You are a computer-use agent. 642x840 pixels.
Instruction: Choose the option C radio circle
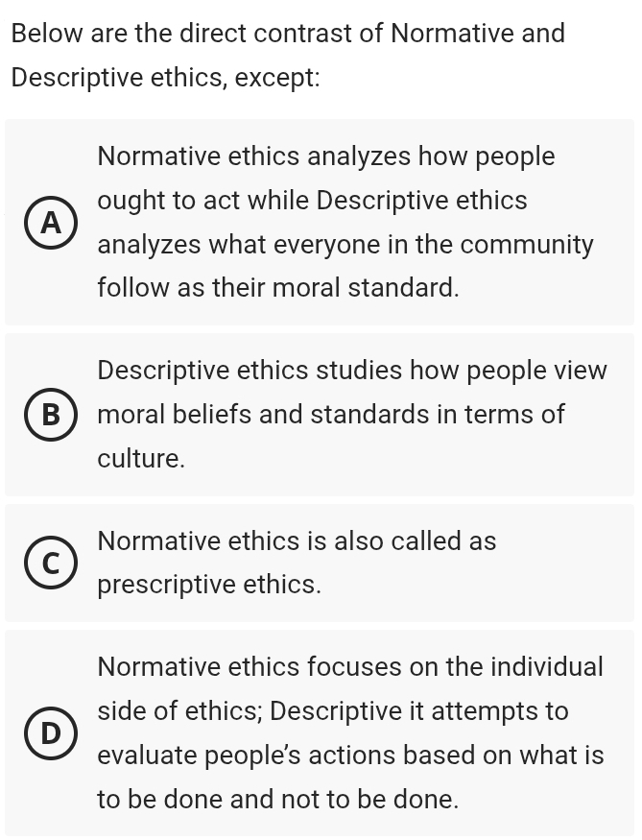click(52, 563)
